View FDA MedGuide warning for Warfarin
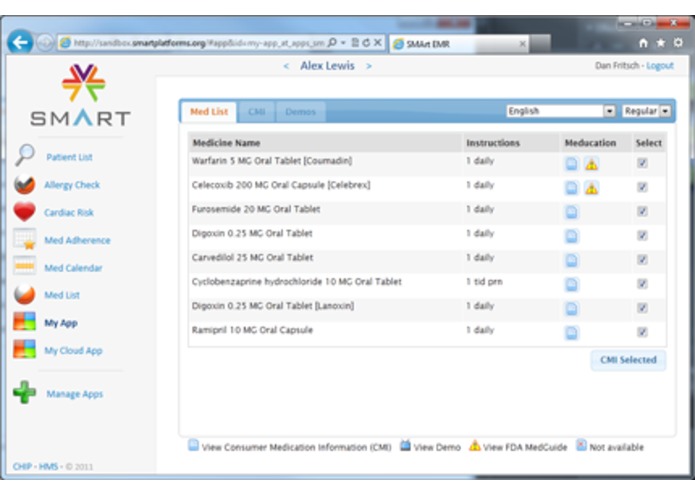Image resolution: width=695 pixels, height=494 pixels. point(591,164)
